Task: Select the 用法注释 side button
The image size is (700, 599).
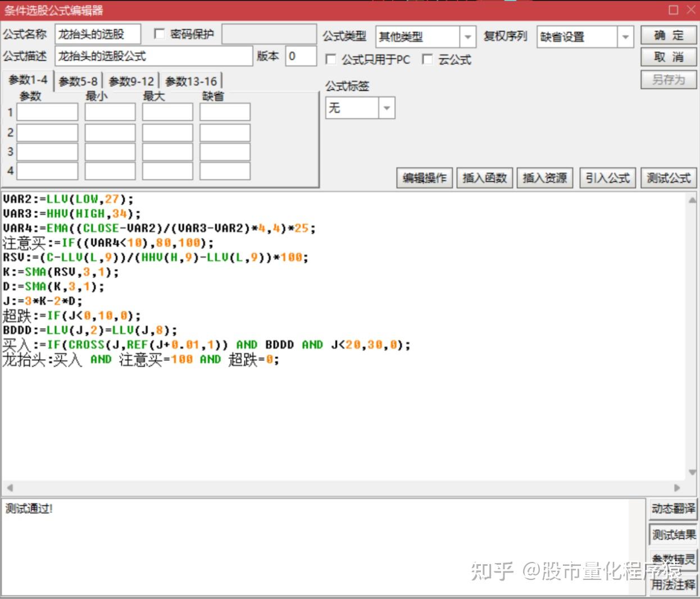Action: pyautogui.click(x=673, y=584)
